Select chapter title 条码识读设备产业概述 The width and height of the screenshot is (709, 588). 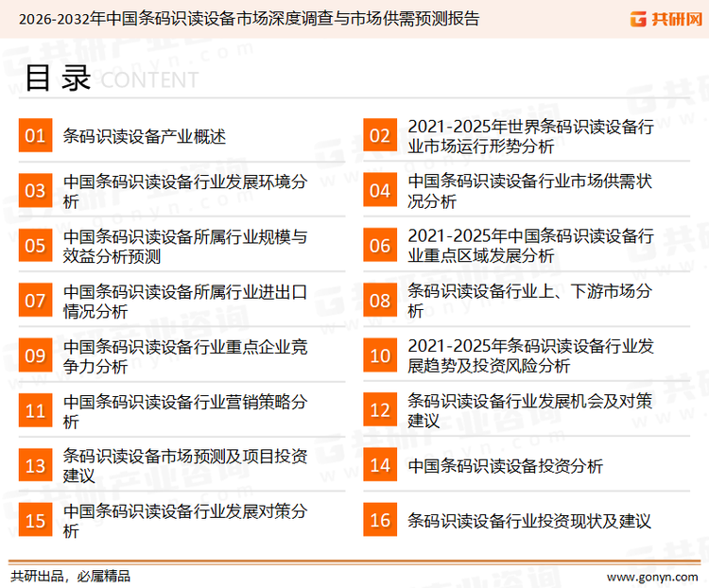(145, 136)
